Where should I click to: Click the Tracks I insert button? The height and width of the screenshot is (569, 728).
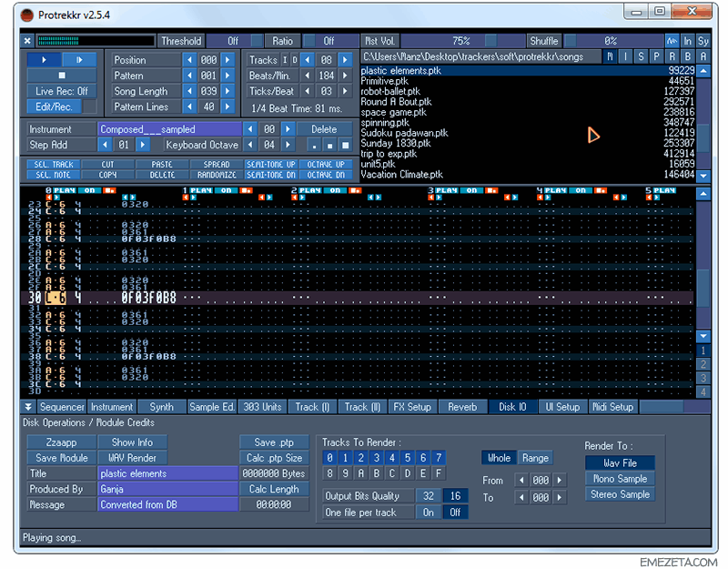(285, 60)
